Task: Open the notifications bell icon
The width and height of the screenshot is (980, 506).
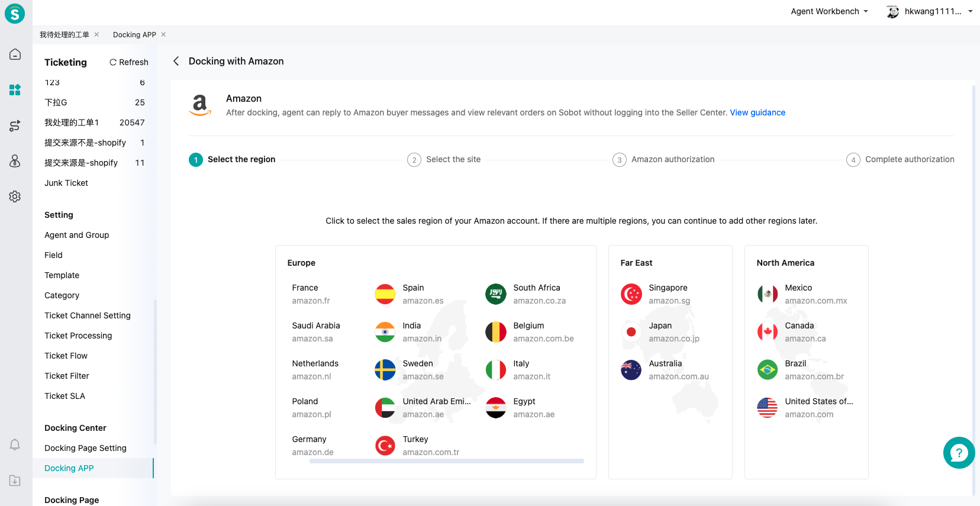Action: tap(15, 445)
